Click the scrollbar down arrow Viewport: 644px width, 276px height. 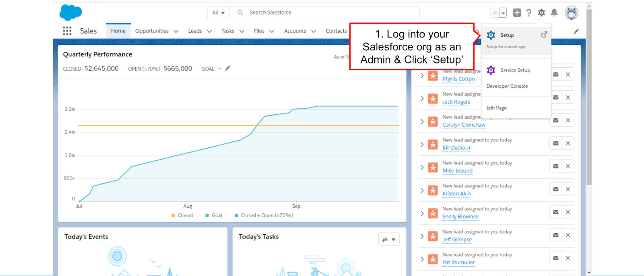point(589,273)
